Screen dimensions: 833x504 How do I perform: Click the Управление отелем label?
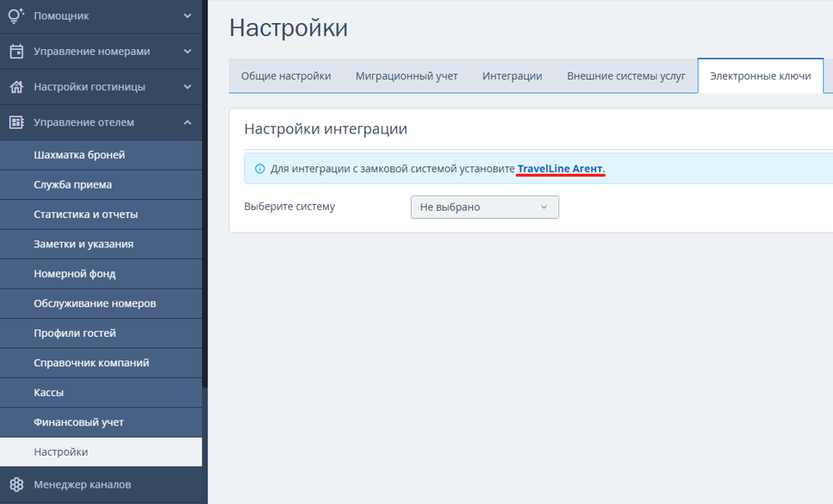(84, 122)
